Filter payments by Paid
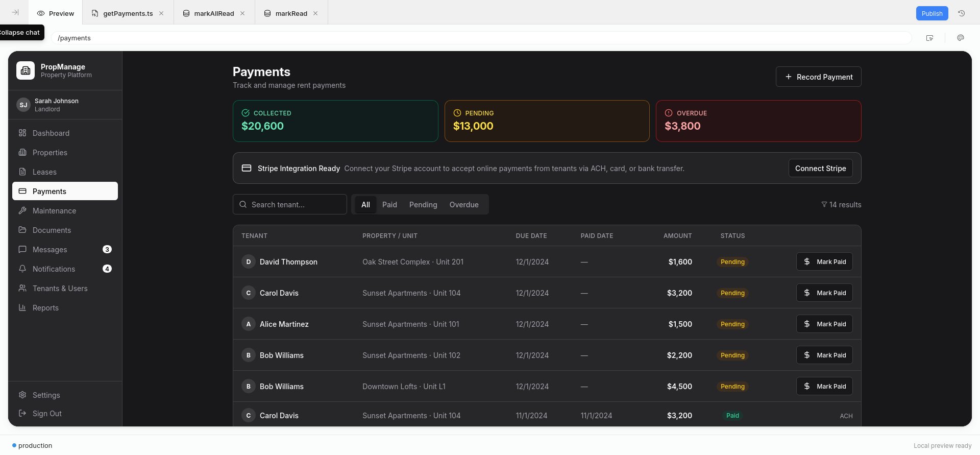 [389, 204]
